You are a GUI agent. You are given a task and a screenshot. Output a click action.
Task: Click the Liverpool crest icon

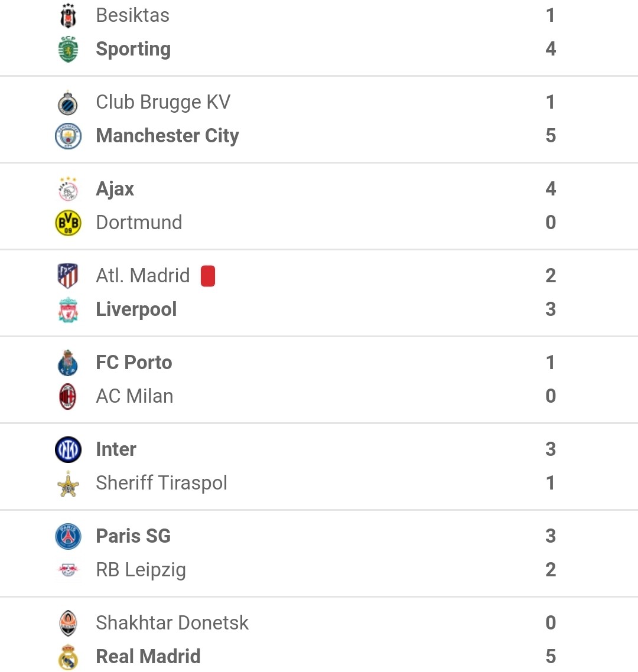(x=68, y=310)
